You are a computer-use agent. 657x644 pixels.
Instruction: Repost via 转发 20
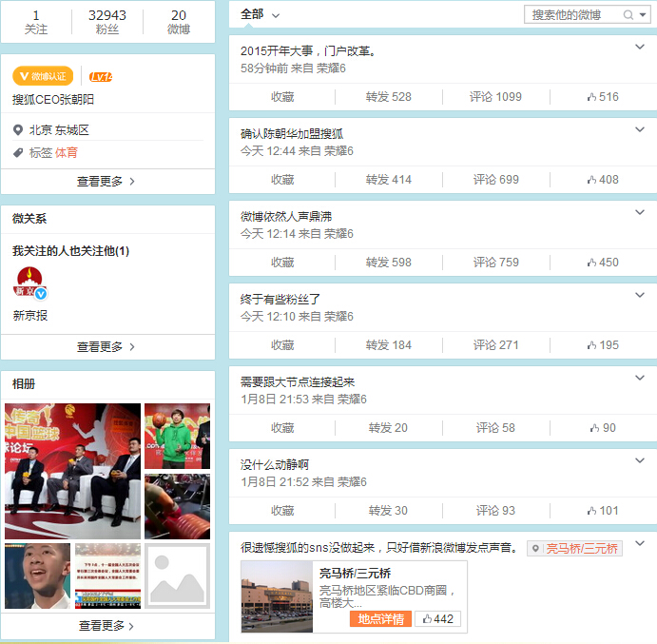tap(388, 428)
